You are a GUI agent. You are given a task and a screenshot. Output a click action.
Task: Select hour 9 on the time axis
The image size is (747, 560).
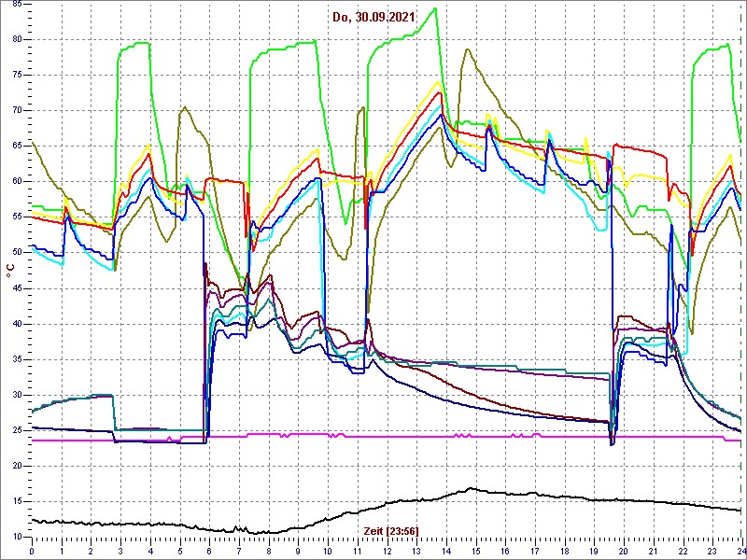point(298,551)
